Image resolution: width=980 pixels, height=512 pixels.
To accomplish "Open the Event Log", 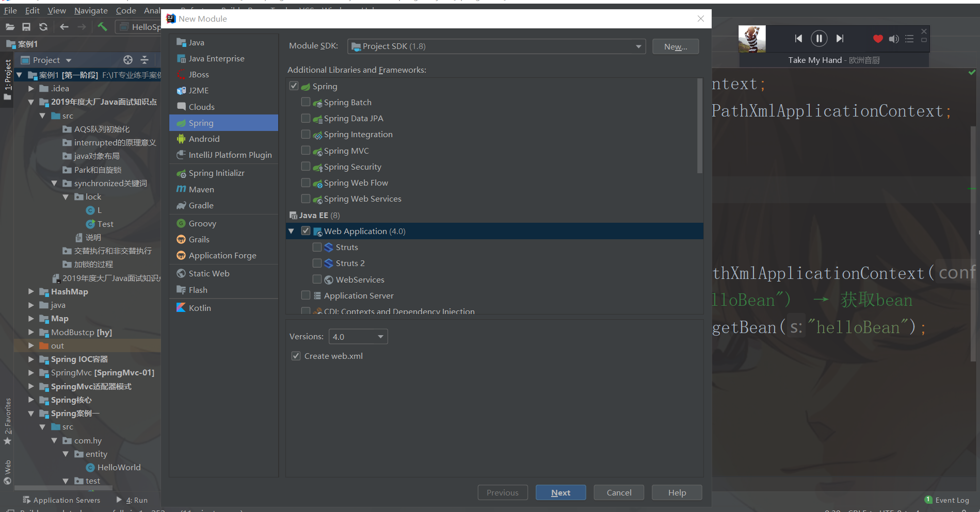I will [x=947, y=500].
